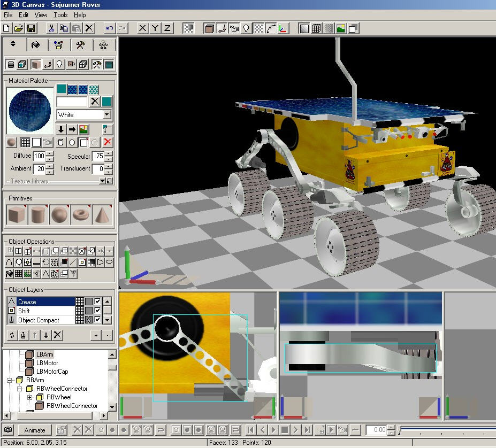Open the View menu
The height and width of the screenshot is (448, 496).
point(41,15)
